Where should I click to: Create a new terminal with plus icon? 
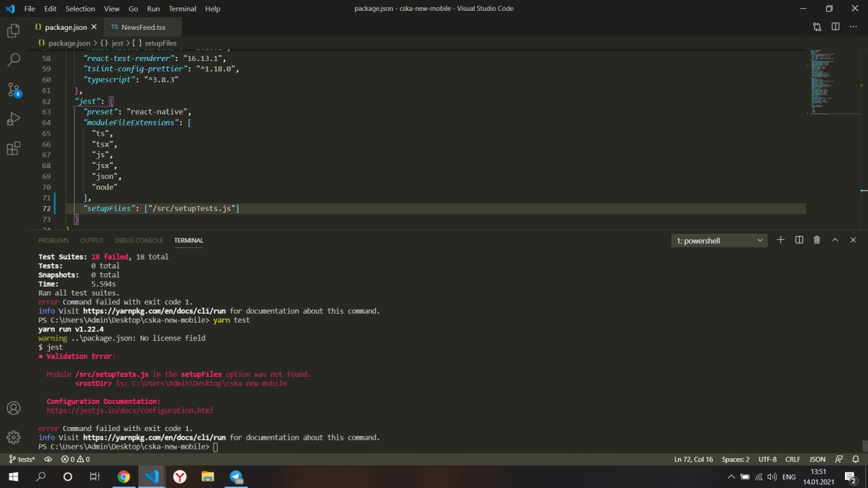[x=781, y=240]
